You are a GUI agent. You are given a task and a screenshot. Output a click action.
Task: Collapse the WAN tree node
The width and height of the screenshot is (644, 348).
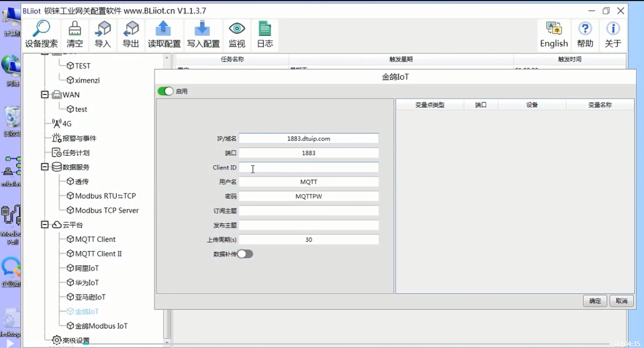pos(45,95)
